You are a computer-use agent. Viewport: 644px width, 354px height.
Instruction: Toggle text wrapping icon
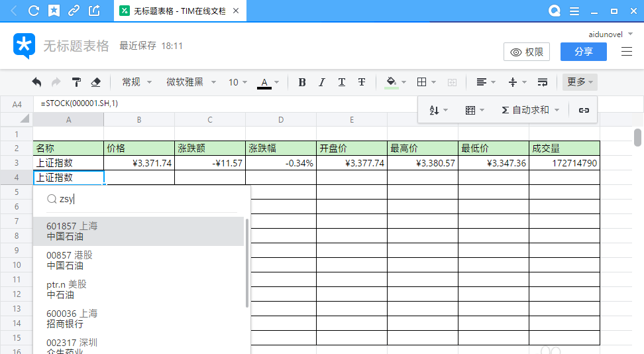[542, 82]
